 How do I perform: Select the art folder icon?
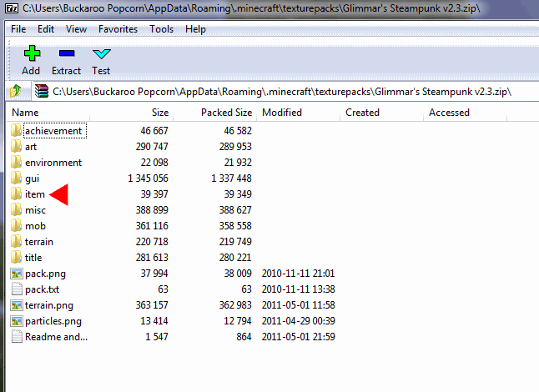(x=16, y=146)
